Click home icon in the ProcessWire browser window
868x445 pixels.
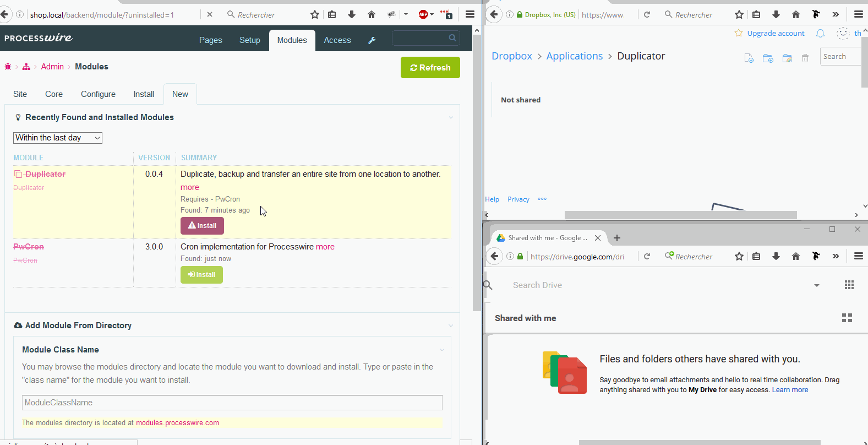pyautogui.click(x=372, y=14)
